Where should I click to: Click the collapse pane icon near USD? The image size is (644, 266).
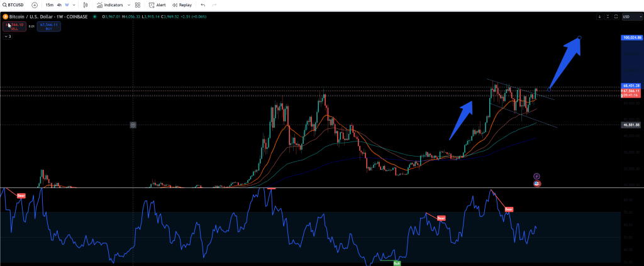click(608, 17)
